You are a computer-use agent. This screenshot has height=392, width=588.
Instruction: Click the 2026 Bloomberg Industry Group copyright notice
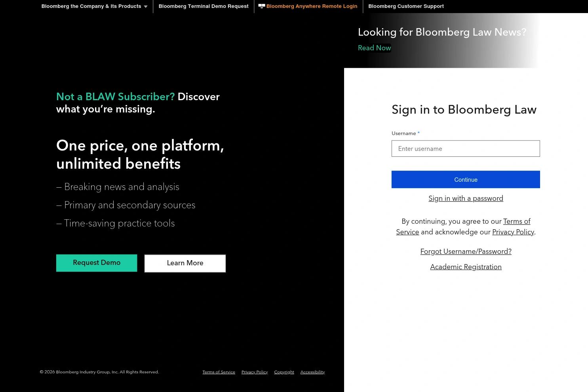(x=99, y=372)
